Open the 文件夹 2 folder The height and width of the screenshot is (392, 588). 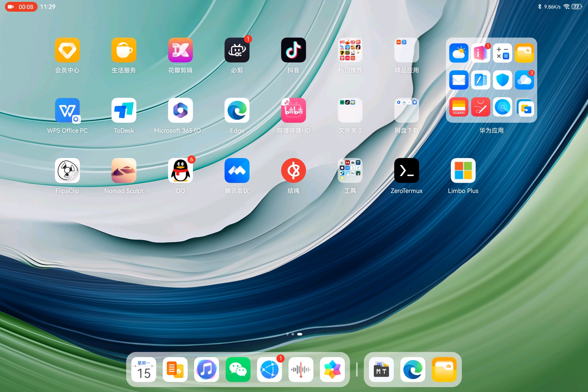click(x=350, y=110)
